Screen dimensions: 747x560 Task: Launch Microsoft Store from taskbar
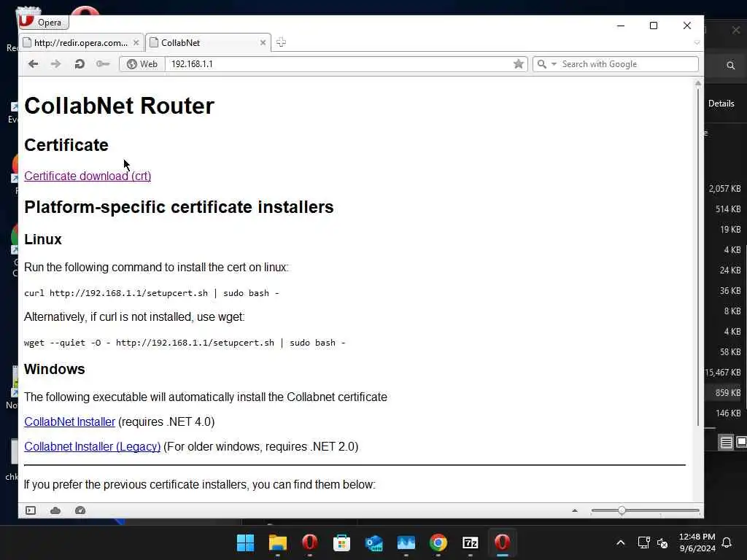pyautogui.click(x=341, y=542)
